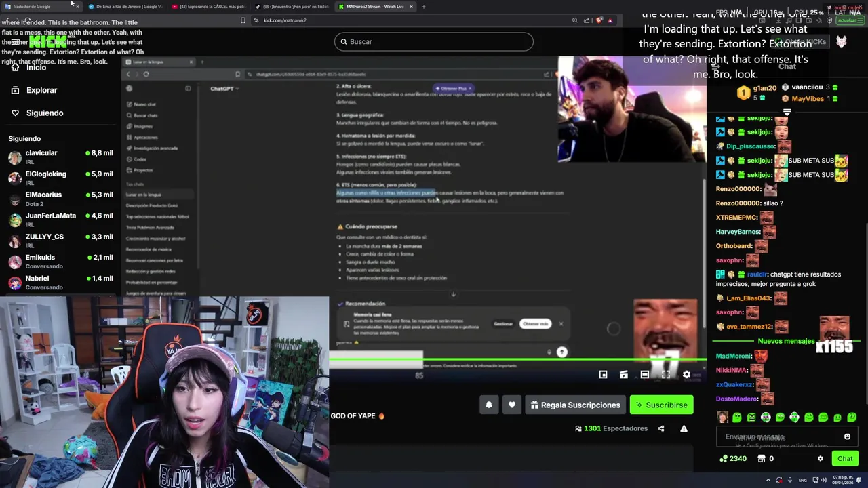Open ElMacarius Dota 2 channel

[x=60, y=199]
